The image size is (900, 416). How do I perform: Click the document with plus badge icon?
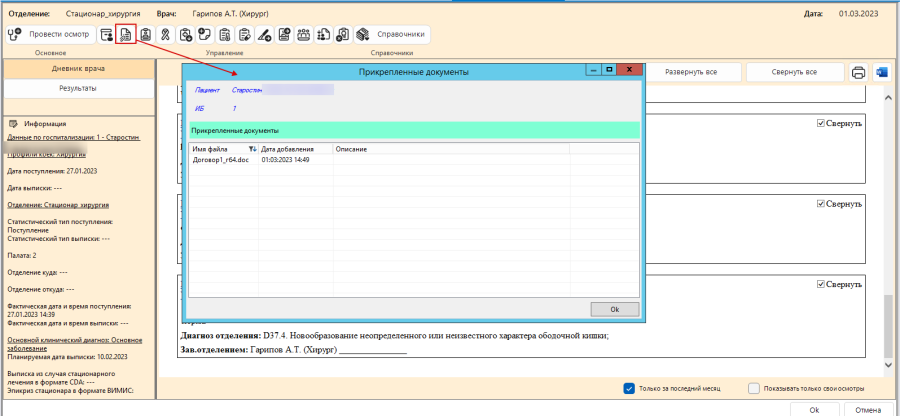pos(284,34)
